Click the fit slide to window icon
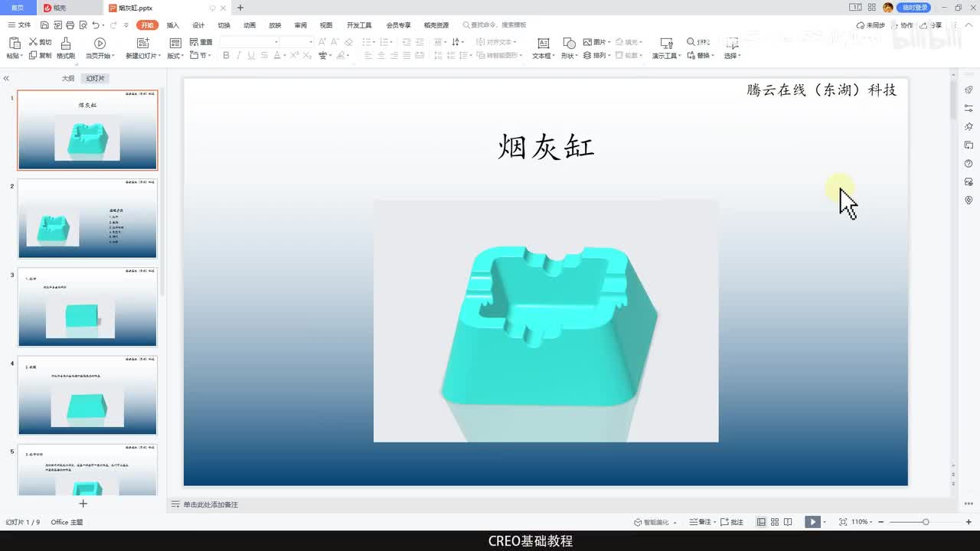Image resolution: width=980 pixels, height=551 pixels. 843,522
